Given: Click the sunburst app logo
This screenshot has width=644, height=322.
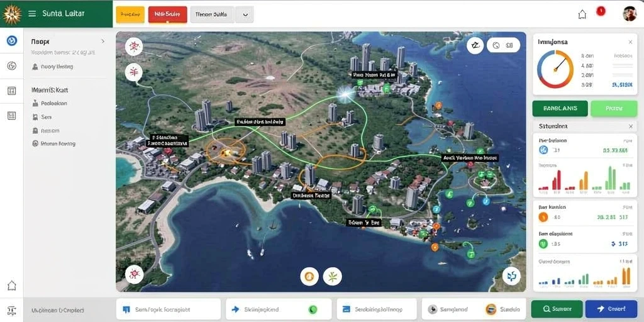Looking at the screenshot, I should pos(11,14).
